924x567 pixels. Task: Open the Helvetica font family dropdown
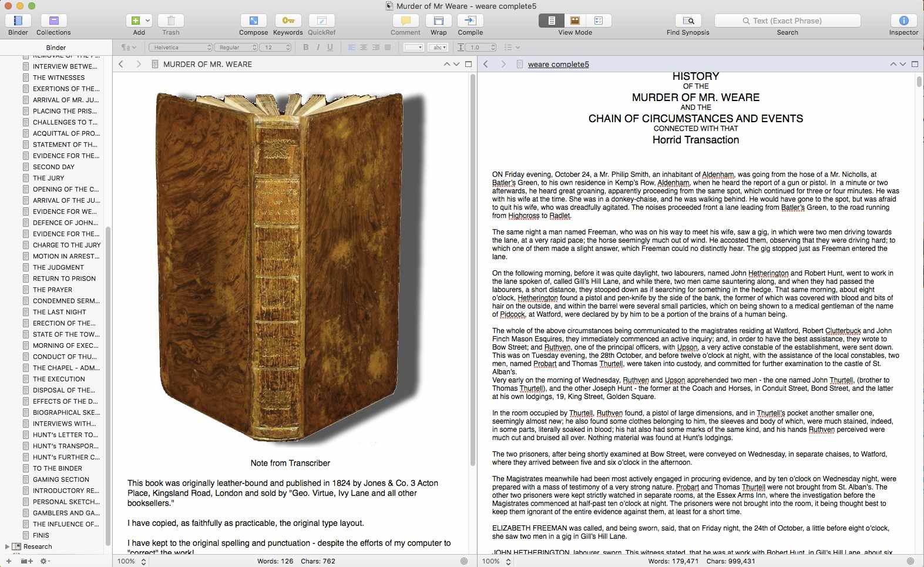coord(180,48)
